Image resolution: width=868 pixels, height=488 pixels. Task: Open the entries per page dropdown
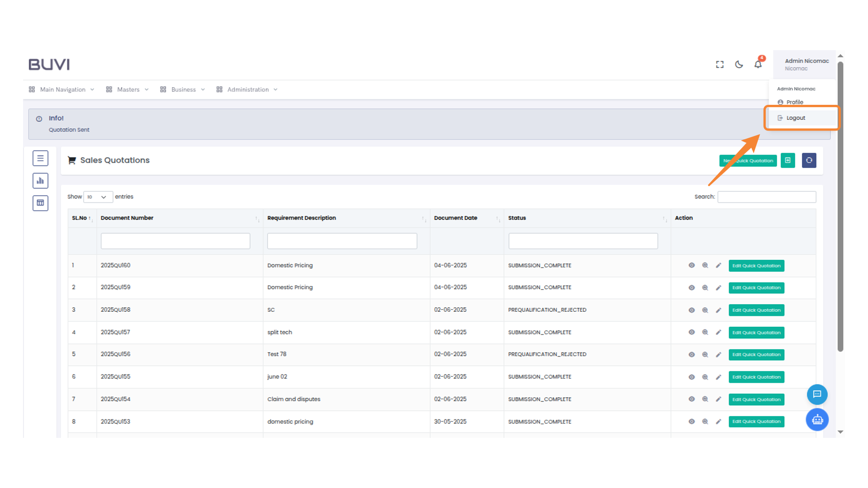coord(98,197)
